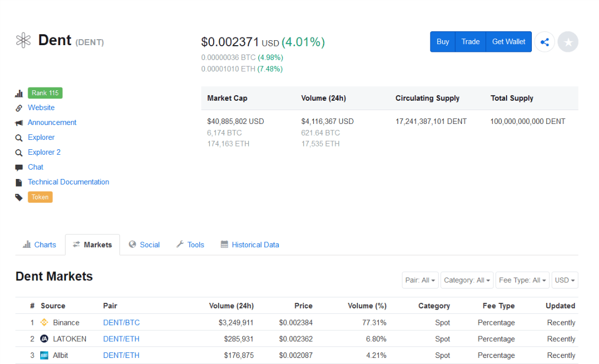Click the rank bar chart icon
599x364 pixels.
(19, 93)
